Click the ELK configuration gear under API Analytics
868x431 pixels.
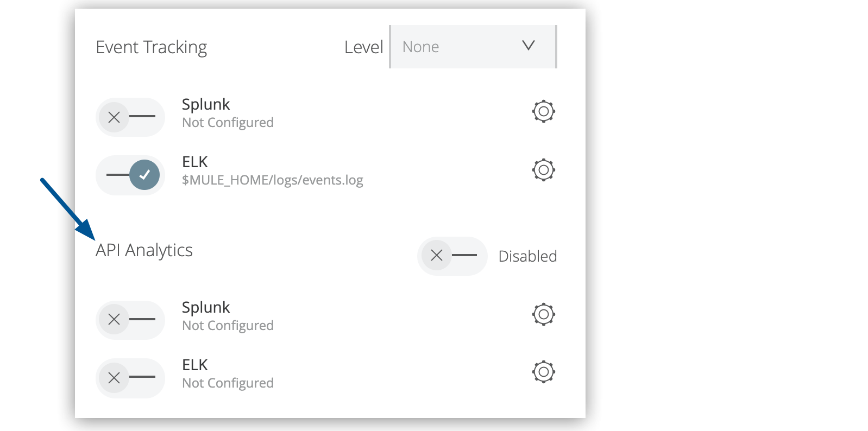(544, 372)
